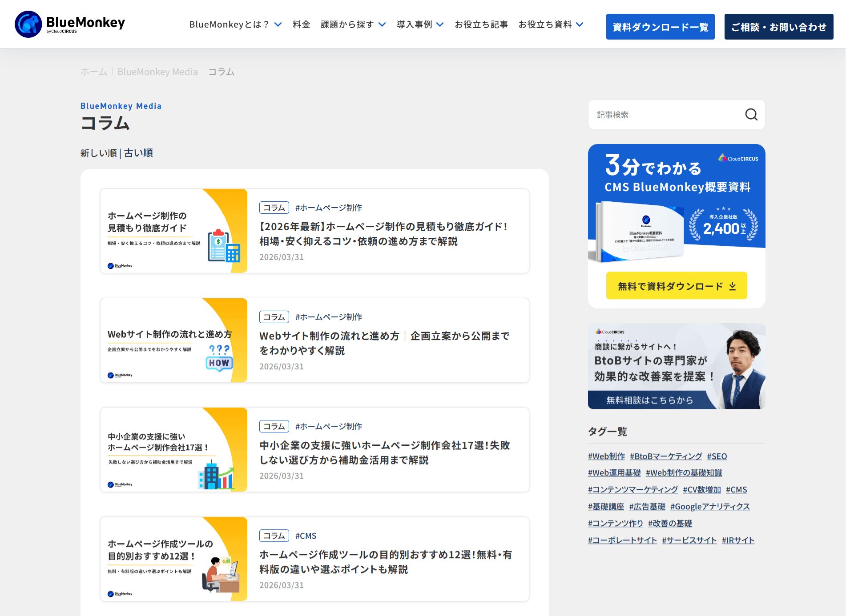The height and width of the screenshot is (616, 846).
Task: Open 資料ダウンロード一覧
Action: tap(660, 27)
